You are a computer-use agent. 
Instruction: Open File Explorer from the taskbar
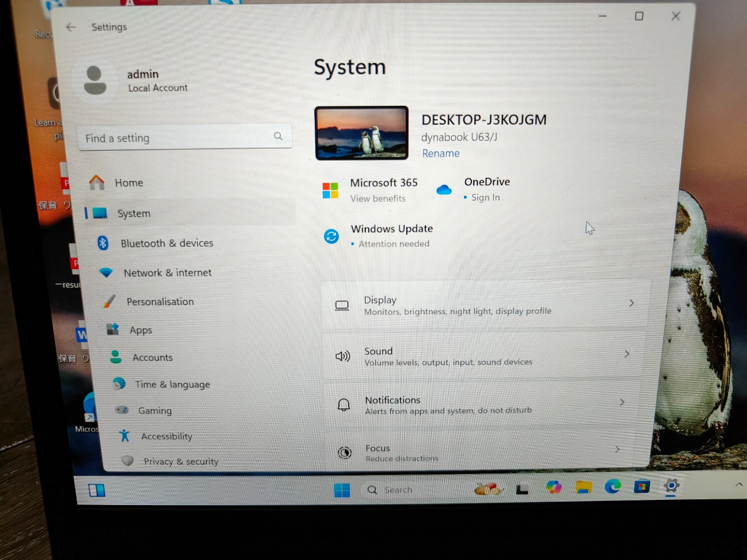[584, 487]
